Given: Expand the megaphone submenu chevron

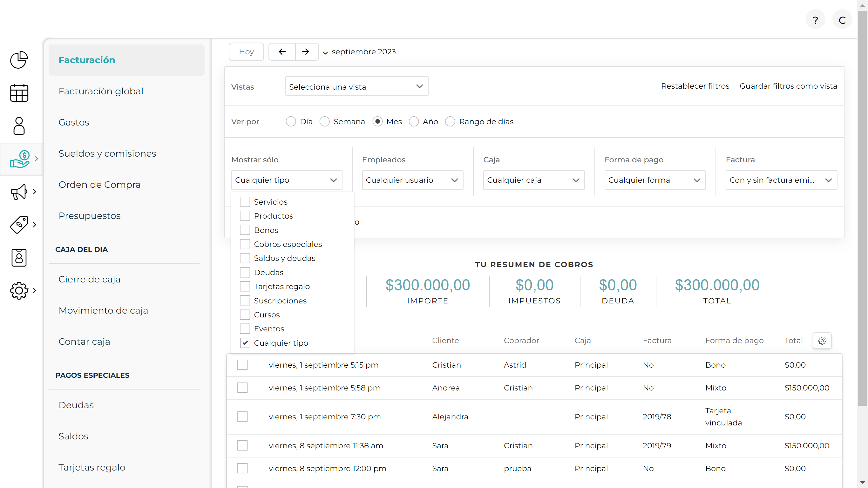Looking at the screenshot, I should pyautogui.click(x=34, y=192).
